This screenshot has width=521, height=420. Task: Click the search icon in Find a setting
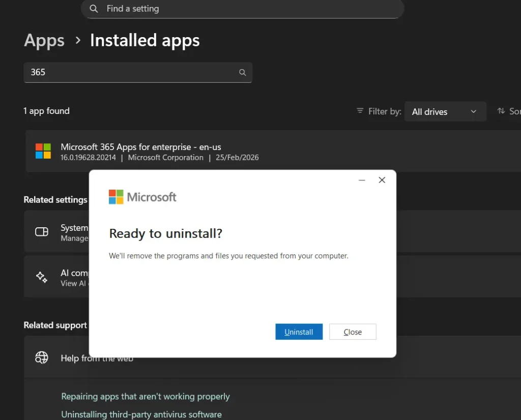[x=94, y=9]
